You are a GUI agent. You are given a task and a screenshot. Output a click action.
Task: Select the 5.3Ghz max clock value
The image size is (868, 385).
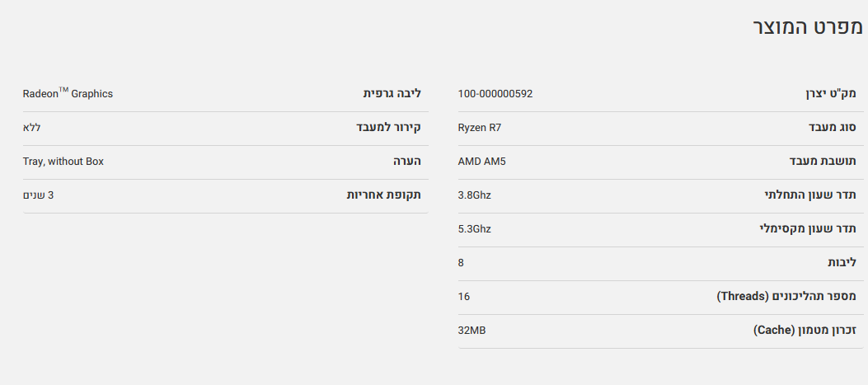coord(475,229)
